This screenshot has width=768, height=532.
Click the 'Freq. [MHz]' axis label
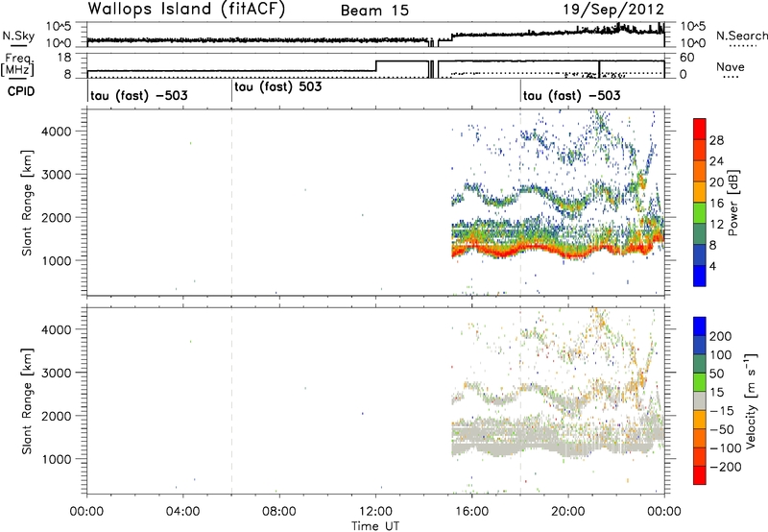[x=18, y=65]
